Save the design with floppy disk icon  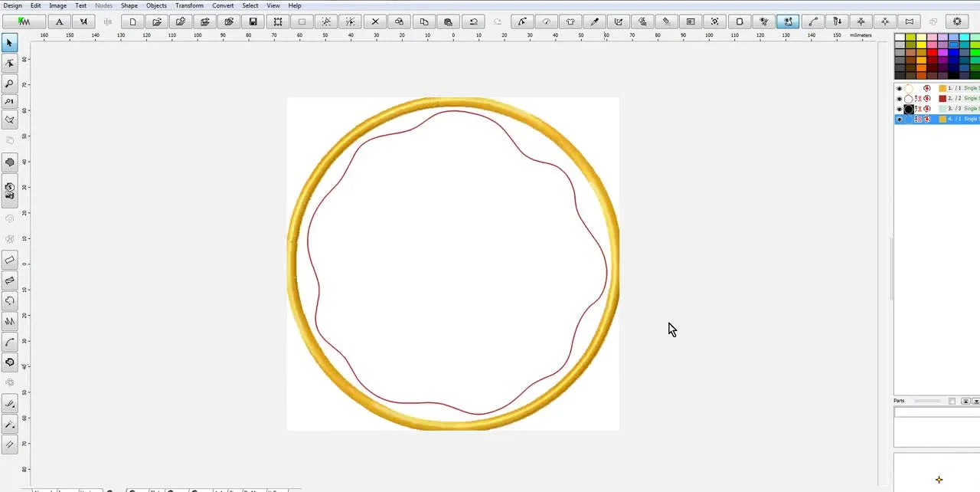(253, 21)
